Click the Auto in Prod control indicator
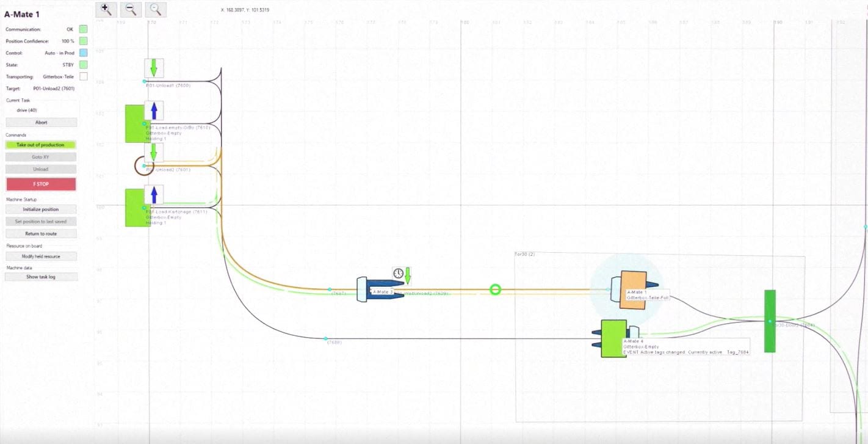This screenshot has width=868, height=444. point(83,53)
